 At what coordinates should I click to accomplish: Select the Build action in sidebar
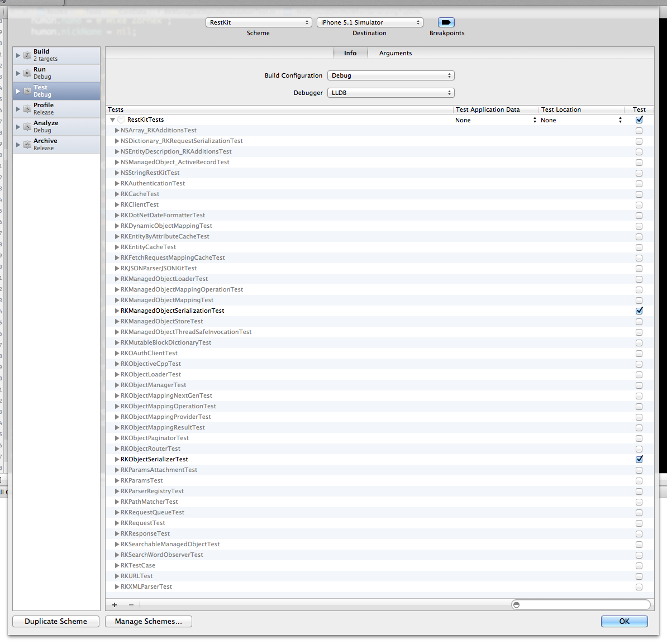coord(56,55)
